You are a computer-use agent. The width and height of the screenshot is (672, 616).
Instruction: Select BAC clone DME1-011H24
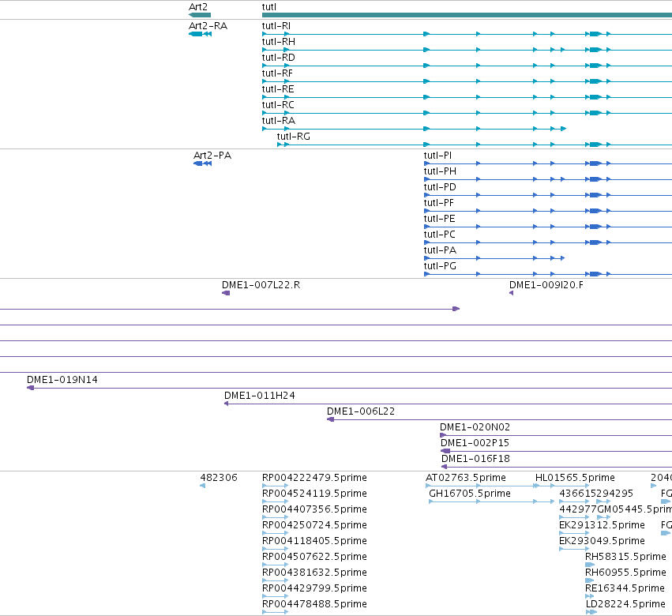[260, 396]
